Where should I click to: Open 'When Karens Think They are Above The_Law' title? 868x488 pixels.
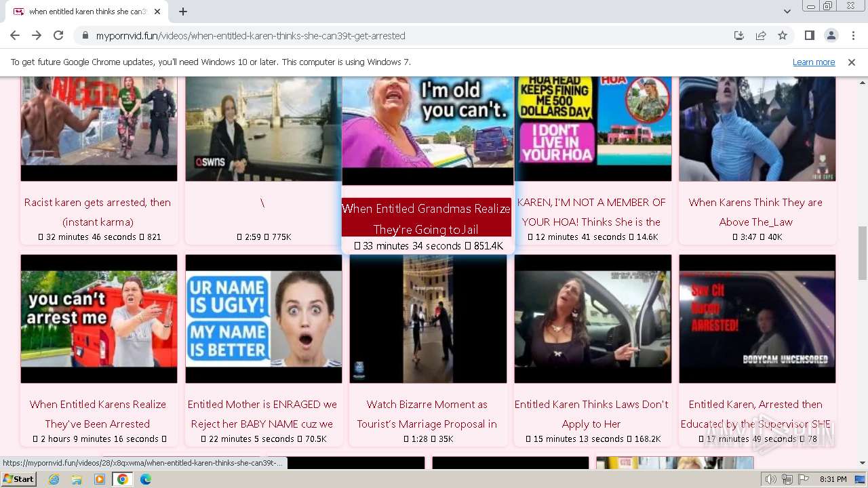pos(755,212)
